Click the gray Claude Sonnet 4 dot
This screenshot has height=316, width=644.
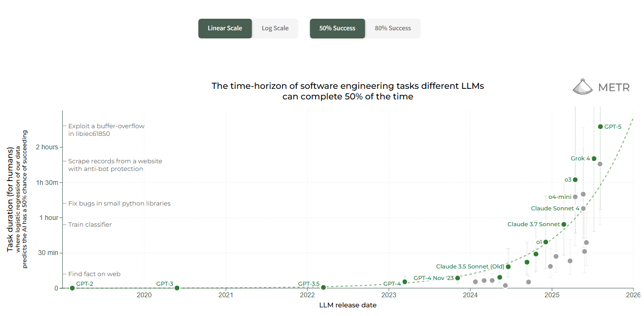click(583, 208)
